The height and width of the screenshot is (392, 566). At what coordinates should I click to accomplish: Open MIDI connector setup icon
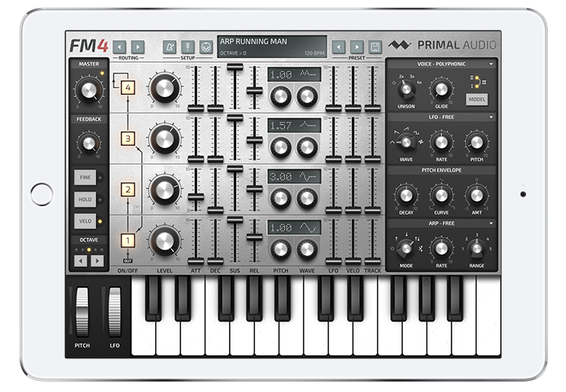pyautogui.click(x=206, y=47)
